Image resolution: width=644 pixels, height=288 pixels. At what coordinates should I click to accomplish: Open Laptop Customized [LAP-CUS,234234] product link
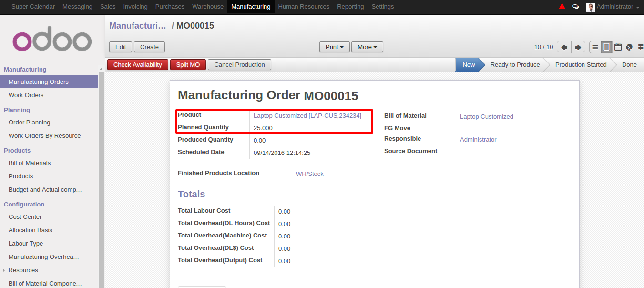[x=307, y=115]
